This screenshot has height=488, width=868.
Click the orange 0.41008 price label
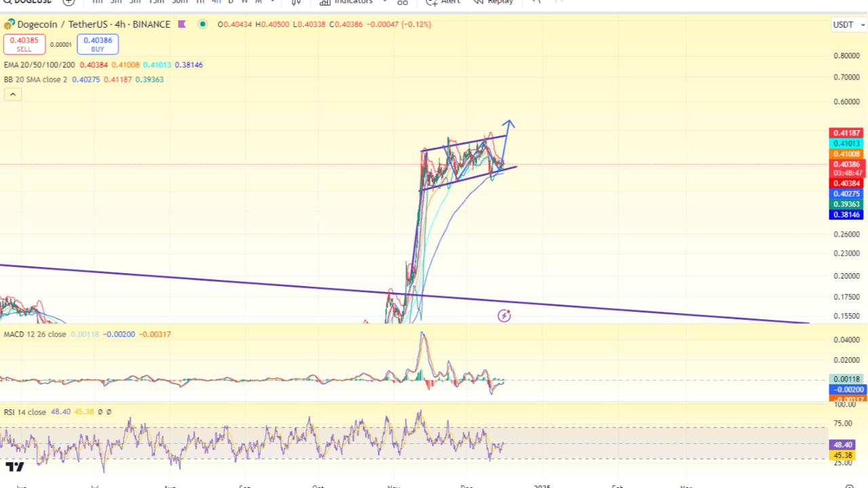[846, 154]
